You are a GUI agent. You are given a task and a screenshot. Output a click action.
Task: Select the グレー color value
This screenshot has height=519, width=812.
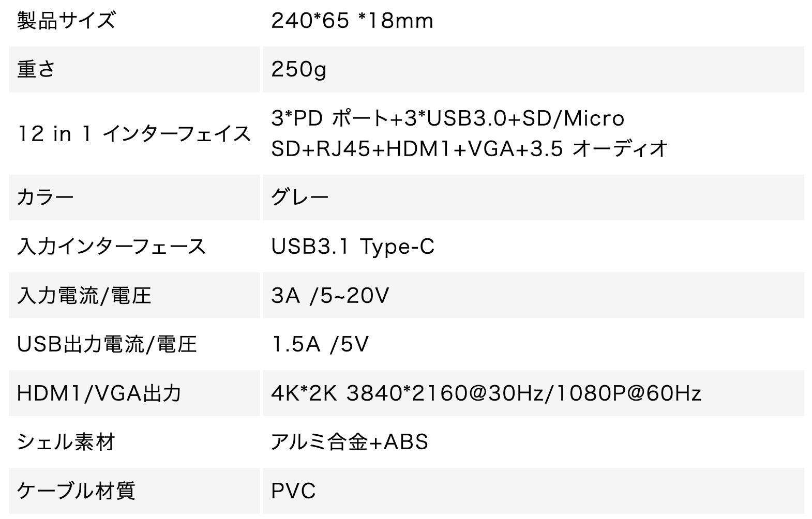pyautogui.click(x=300, y=197)
